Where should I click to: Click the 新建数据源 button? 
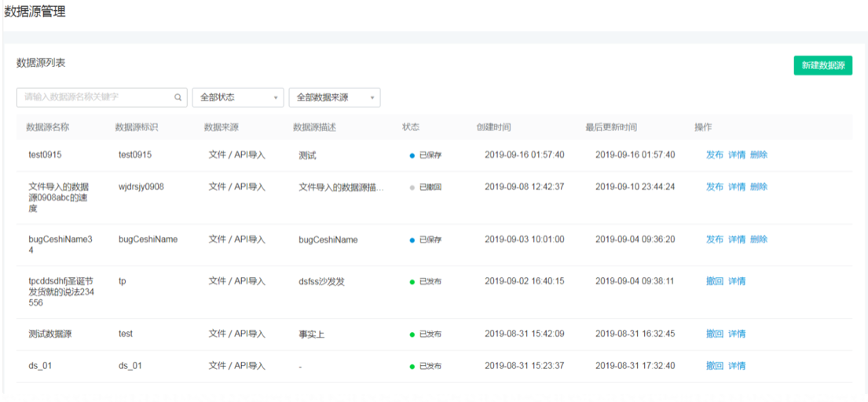822,65
